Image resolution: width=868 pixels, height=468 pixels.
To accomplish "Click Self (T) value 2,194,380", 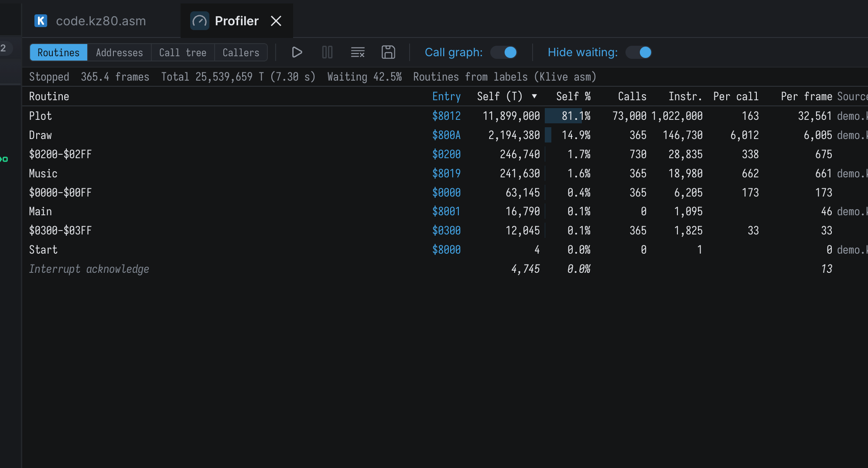I will click(514, 135).
